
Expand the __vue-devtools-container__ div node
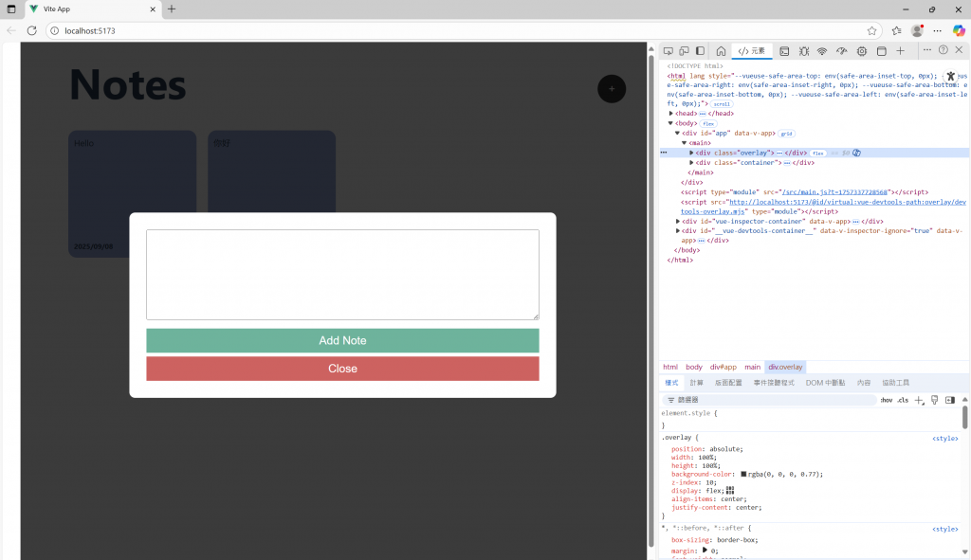point(677,231)
